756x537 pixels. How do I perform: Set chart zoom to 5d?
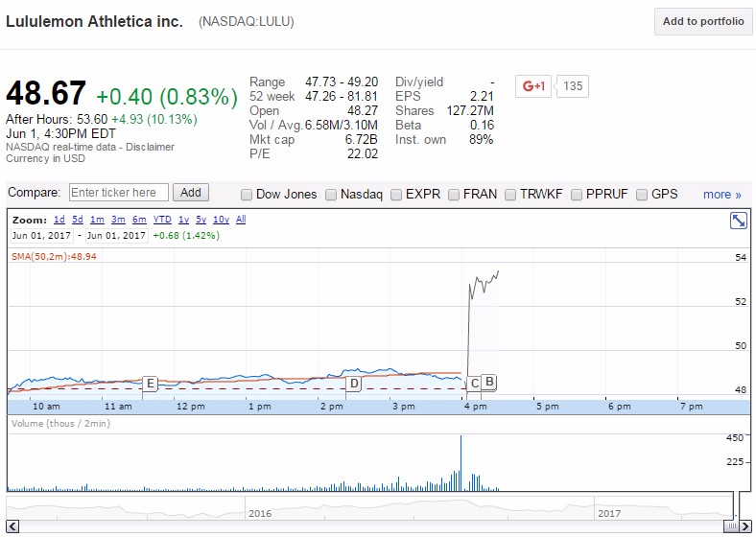coord(78,220)
